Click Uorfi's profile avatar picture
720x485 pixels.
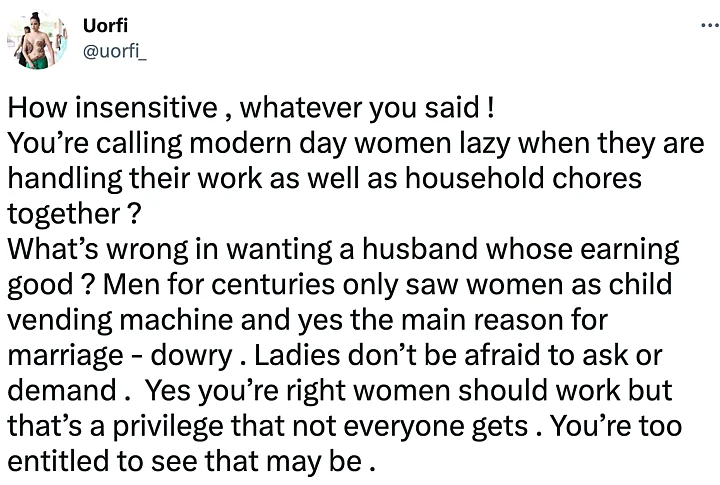pos(37,40)
